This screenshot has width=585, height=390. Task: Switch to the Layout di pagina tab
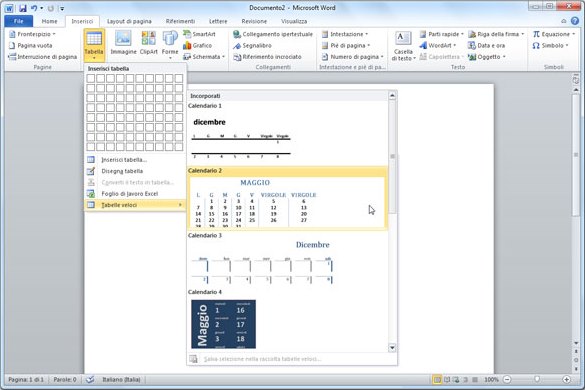click(129, 21)
